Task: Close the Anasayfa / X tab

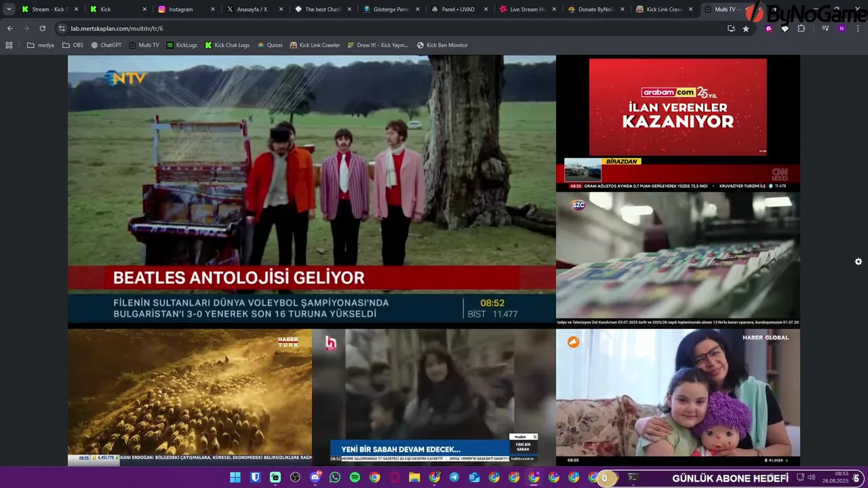Action: tap(281, 9)
